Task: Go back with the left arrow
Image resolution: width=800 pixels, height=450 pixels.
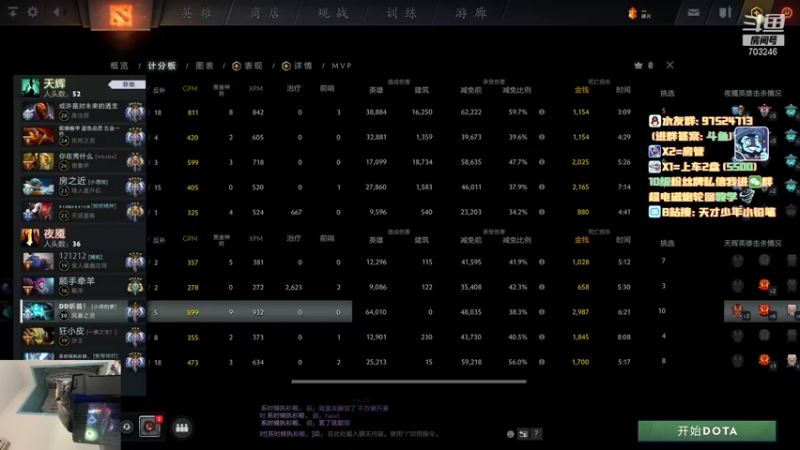Action: pyautogui.click(x=57, y=11)
